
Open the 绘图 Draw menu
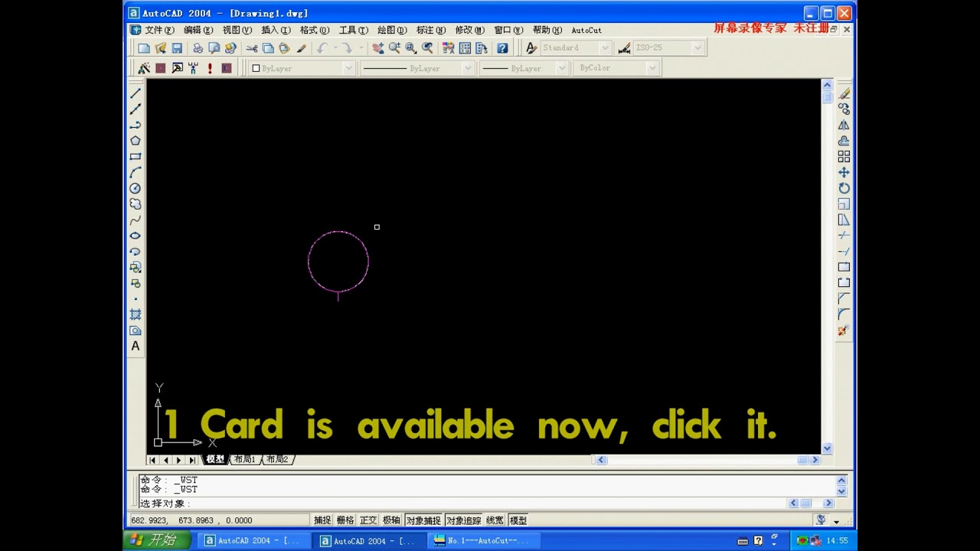392,30
